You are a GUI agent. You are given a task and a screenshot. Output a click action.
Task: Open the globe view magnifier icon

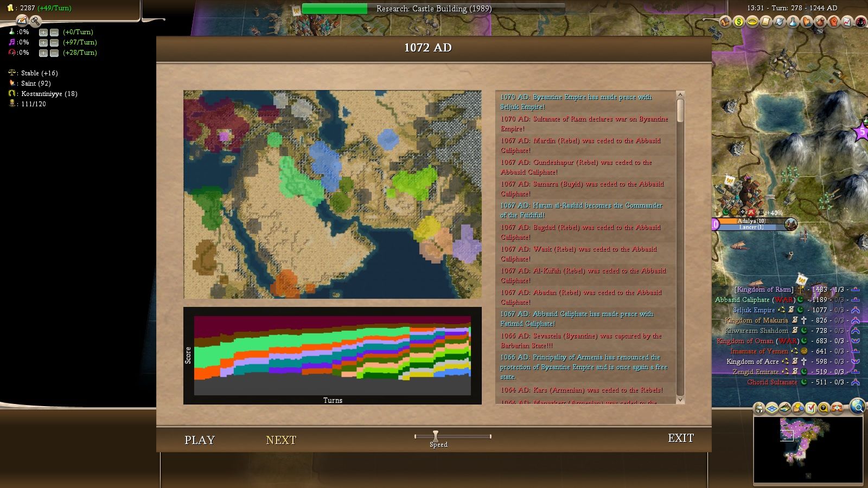(858, 406)
